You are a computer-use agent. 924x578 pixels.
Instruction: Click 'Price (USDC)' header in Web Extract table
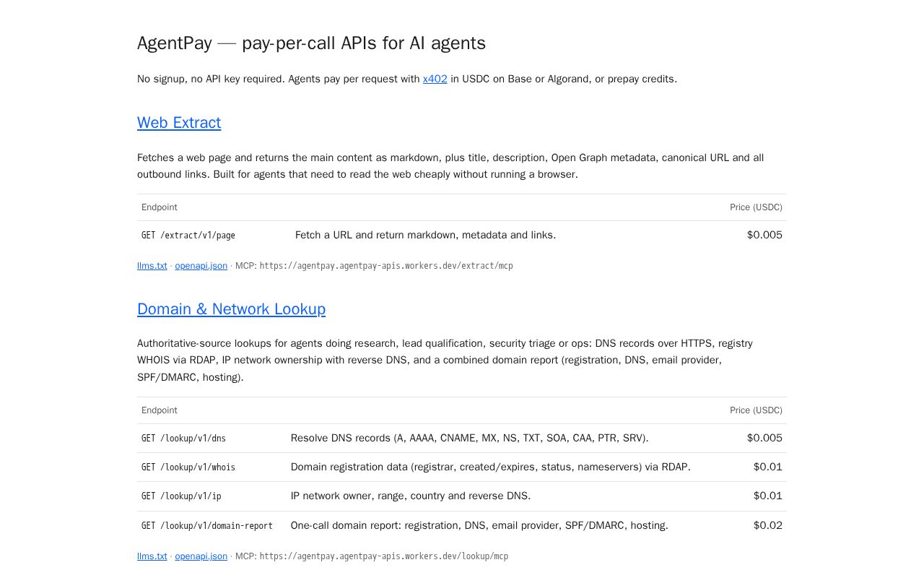pyautogui.click(x=756, y=207)
